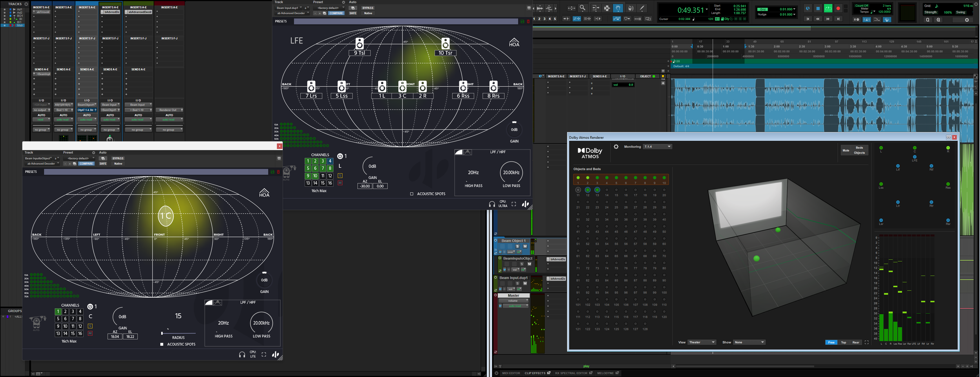This screenshot has height=377, width=980.
Task: Switch to Rear view in Atmos Renderer
Action: coord(856,342)
